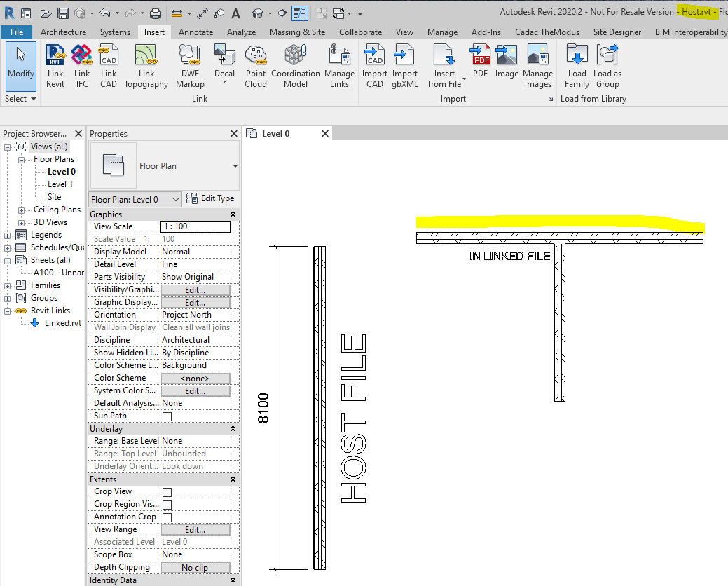Click the Image import tool
The image size is (728, 586).
pyautogui.click(x=507, y=60)
